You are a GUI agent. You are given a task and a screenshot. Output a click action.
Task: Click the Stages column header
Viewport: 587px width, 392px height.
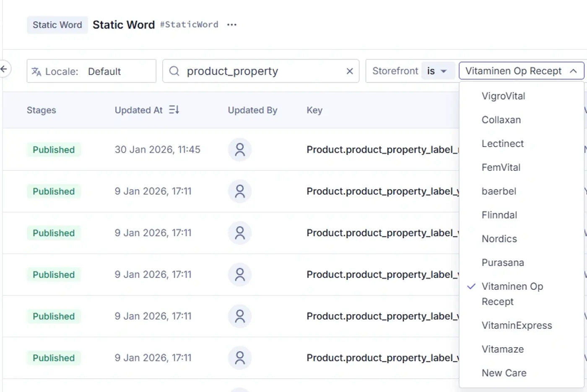42,110
